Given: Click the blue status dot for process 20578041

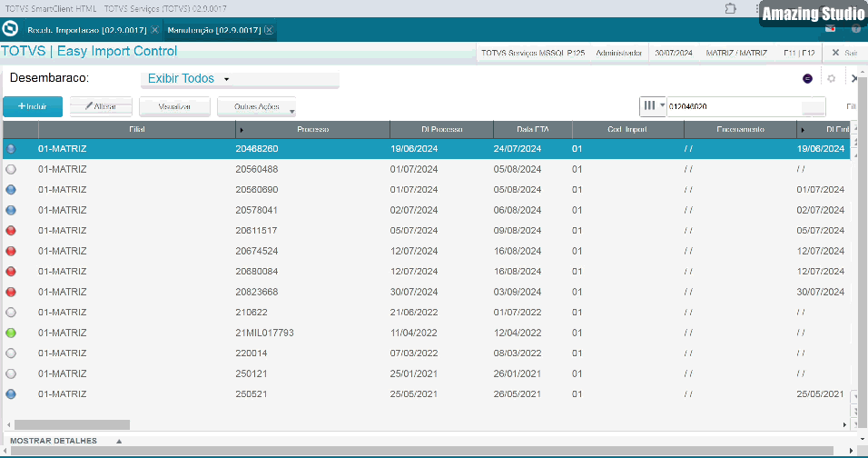Looking at the screenshot, I should tap(11, 211).
